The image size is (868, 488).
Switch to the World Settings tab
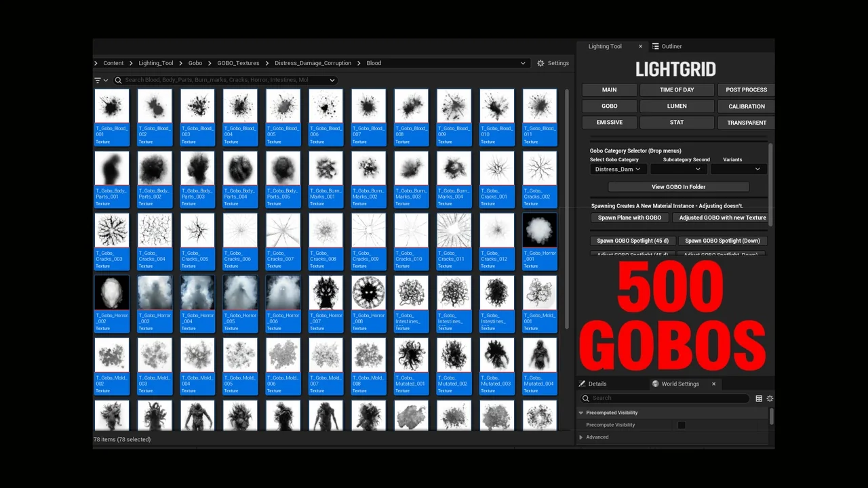680,384
